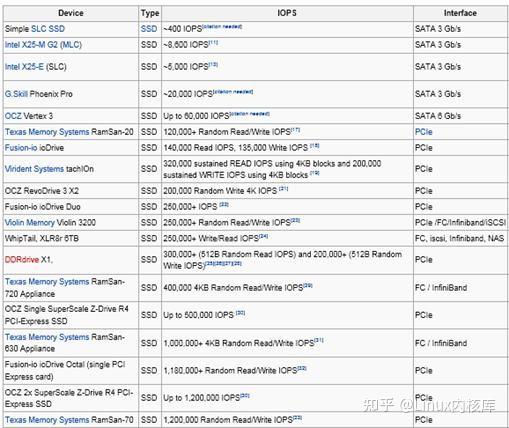Select 300,000+ 512B Random Read IOPS cell
The width and height of the screenshot is (509, 428).
click(x=287, y=260)
